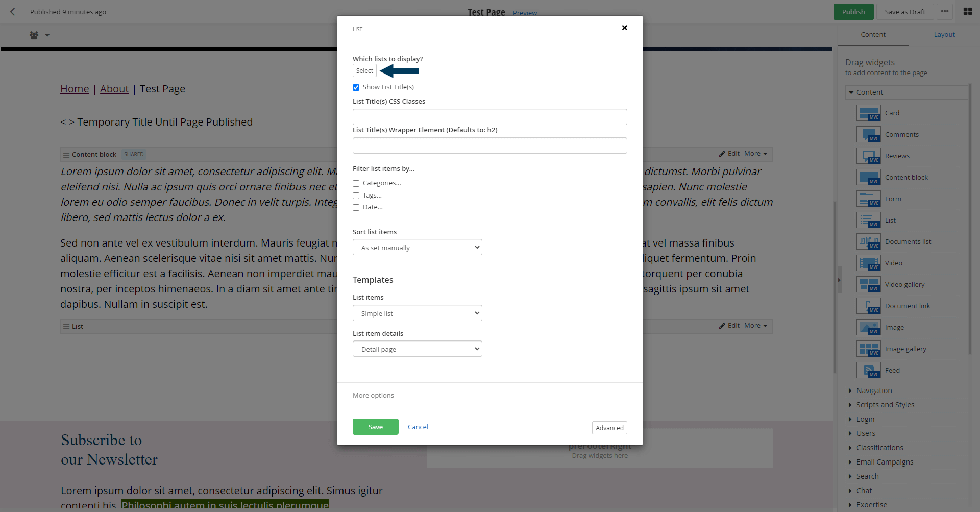This screenshot has height=512, width=980.
Task: Edit the List widget
Action: [x=729, y=326]
